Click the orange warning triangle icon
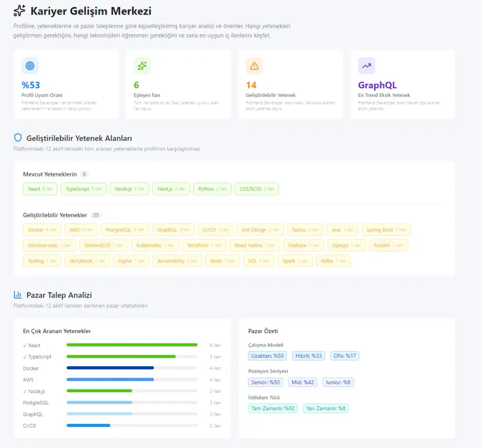This screenshot has height=448, width=482. click(x=254, y=66)
